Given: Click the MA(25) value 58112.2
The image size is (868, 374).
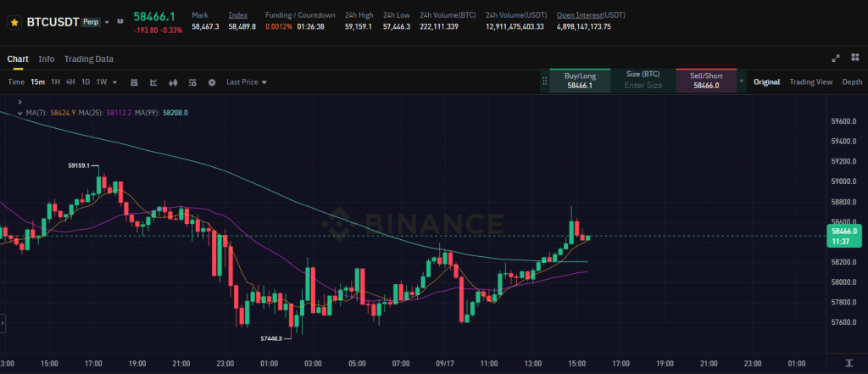Looking at the screenshot, I should coord(119,113).
